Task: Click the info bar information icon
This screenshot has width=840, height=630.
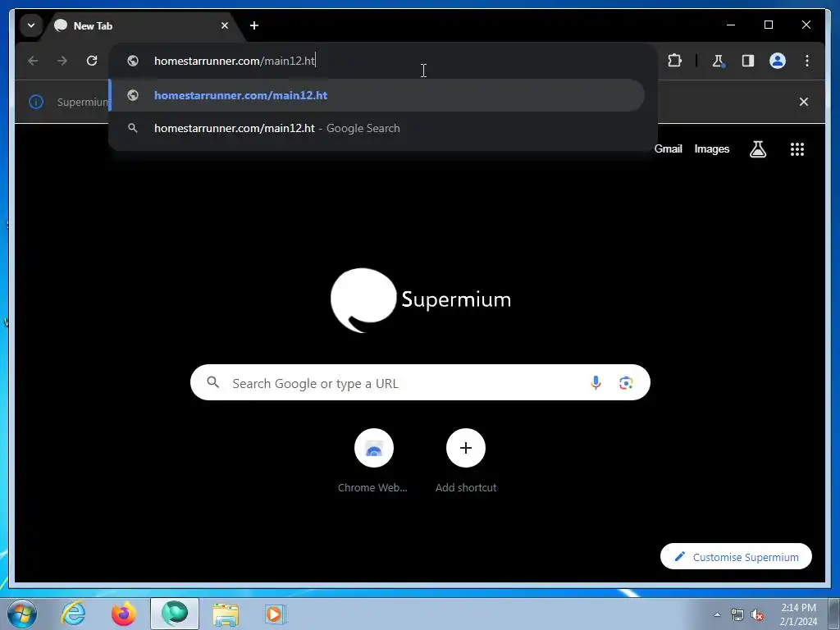Action: pyautogui.click(x=36, y=102)
